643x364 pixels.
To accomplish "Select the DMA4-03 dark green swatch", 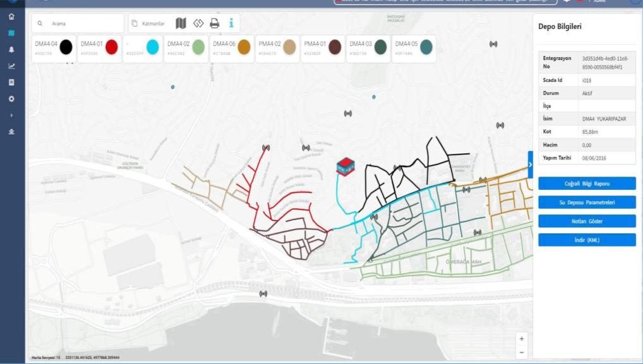I will pyautogui.click(x=380, y=47).
